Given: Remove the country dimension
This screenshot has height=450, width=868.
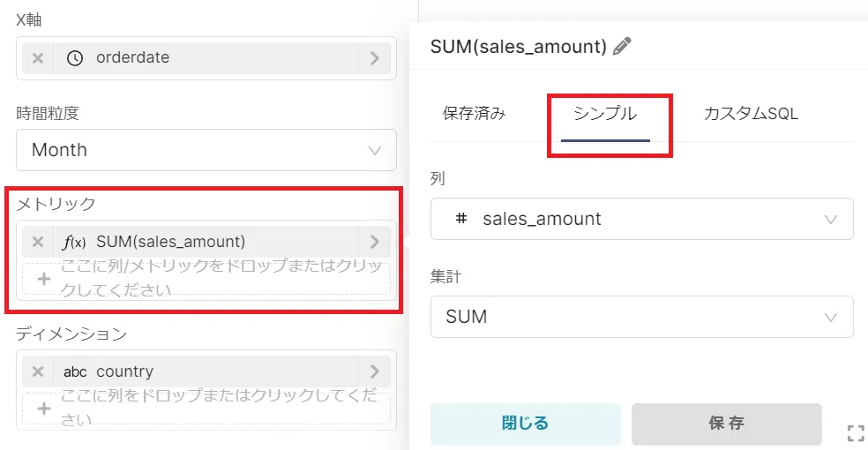Looking at the screenshot, I should 38,371.
